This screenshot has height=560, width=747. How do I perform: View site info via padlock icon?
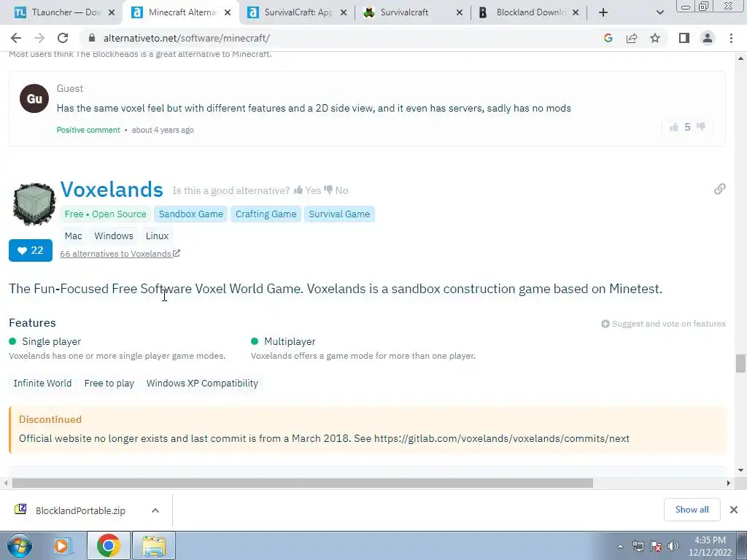(x=92, y=38)
